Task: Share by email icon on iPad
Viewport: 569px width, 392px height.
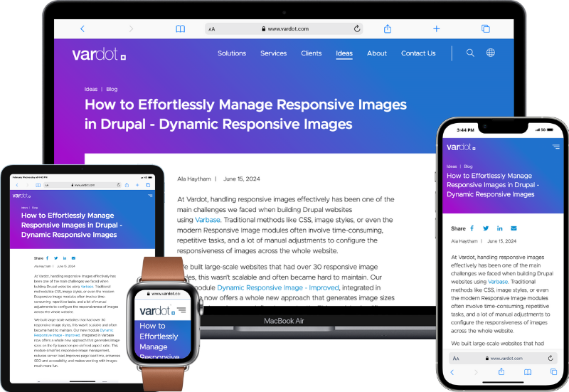Action: [x=73, y=258]
